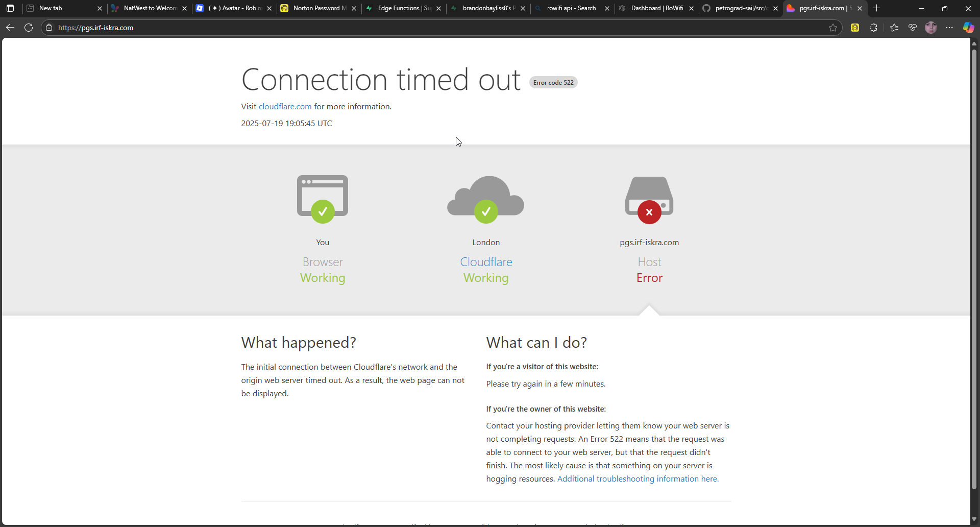
Task: Open the tab actions menu icon
Action: pyautogui.click(x=10, y=8)
